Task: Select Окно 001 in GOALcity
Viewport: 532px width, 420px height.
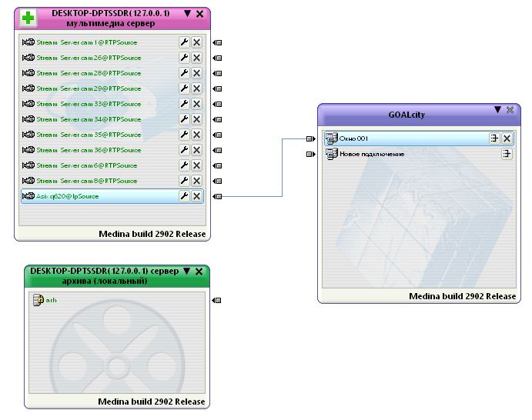Action: pyautogui.click(x=419, y=138)
